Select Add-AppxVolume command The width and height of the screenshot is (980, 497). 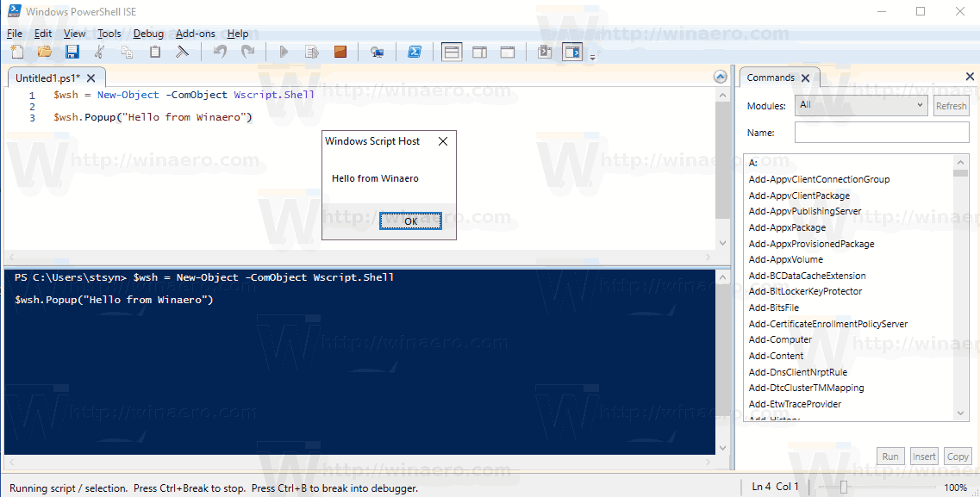[x=785, y=259]
